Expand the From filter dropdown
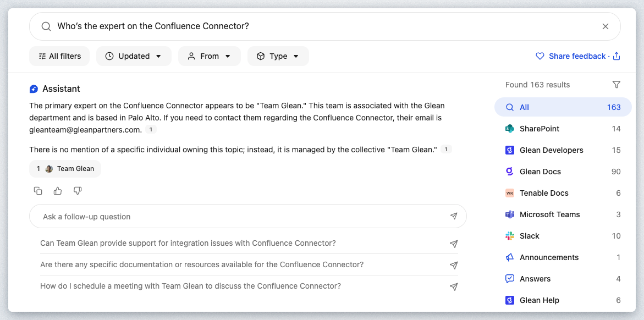644x320 pixels. (209, 56)
